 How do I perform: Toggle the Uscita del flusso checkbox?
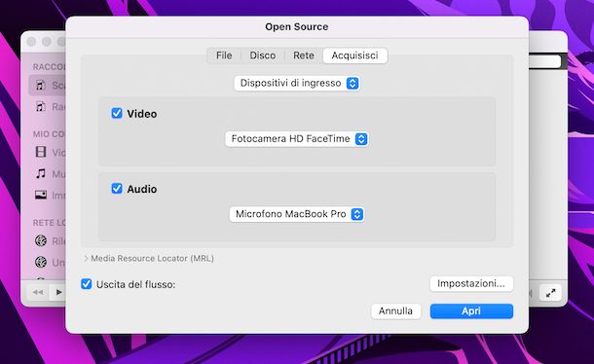[x=87, y=283]
